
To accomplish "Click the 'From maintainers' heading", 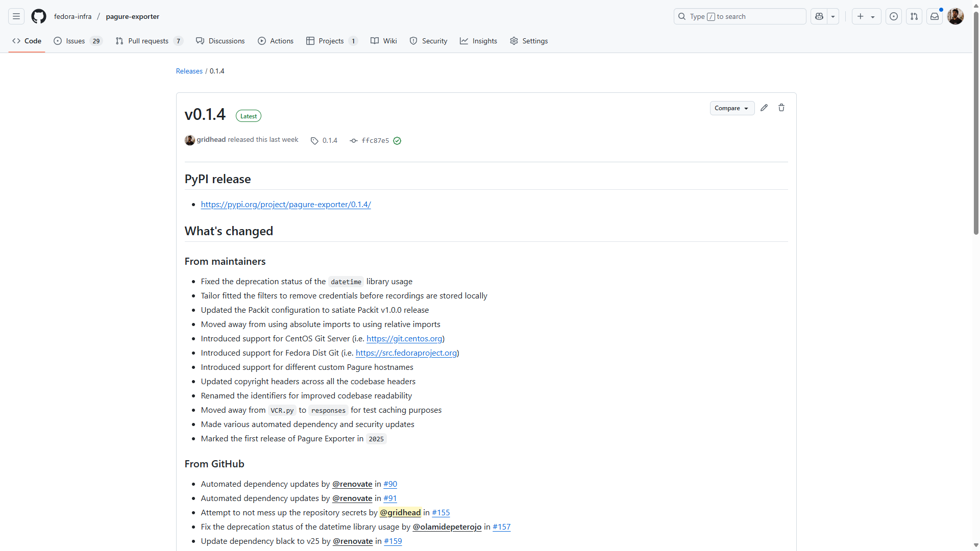I will [225, 261].
